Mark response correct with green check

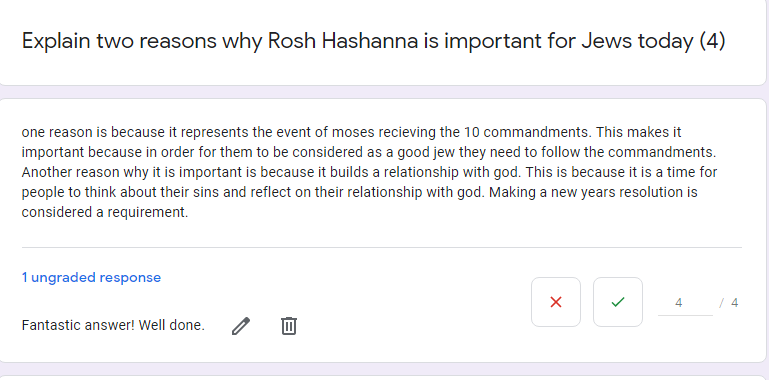tap(618, 302)
